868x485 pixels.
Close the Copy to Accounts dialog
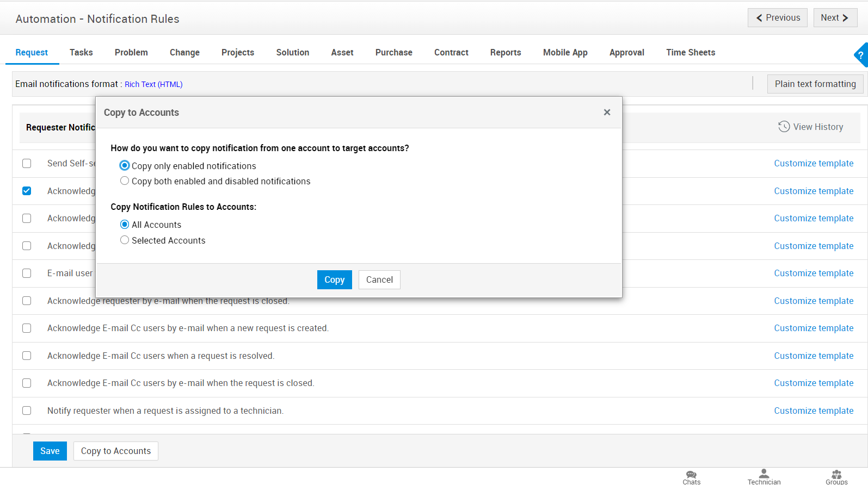pyautogui.click(x=607, y=113)
